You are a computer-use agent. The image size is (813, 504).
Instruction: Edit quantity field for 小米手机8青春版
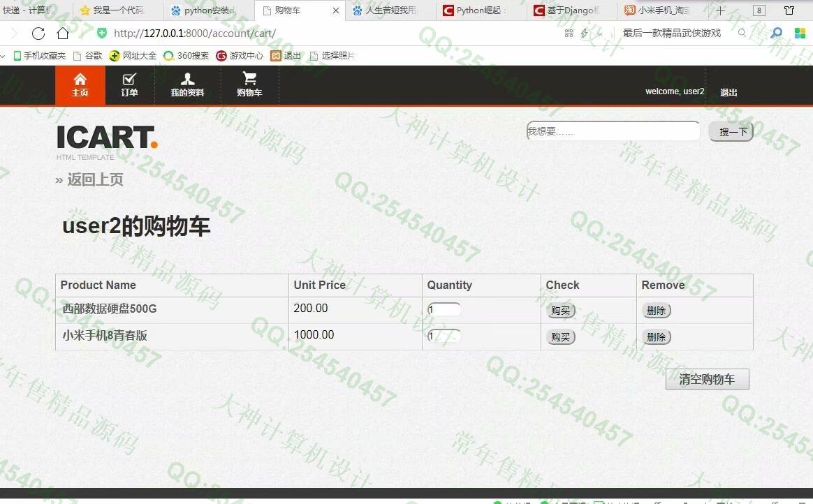pos(444,336)
